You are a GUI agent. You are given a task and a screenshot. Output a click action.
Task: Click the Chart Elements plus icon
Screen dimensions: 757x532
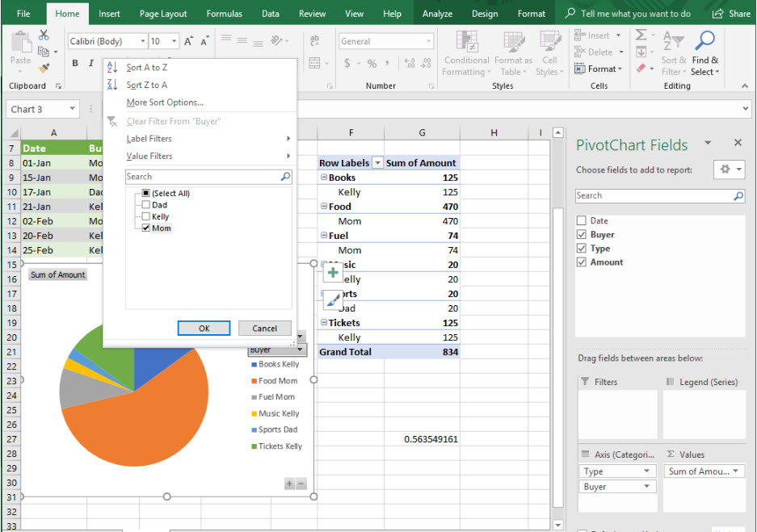click(333, 273)
